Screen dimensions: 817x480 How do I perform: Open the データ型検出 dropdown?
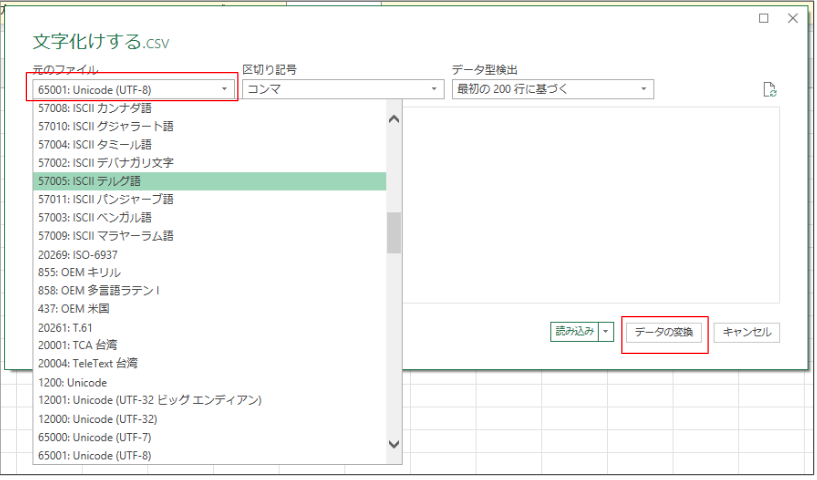pyautogui.click(x=553, y=89)
